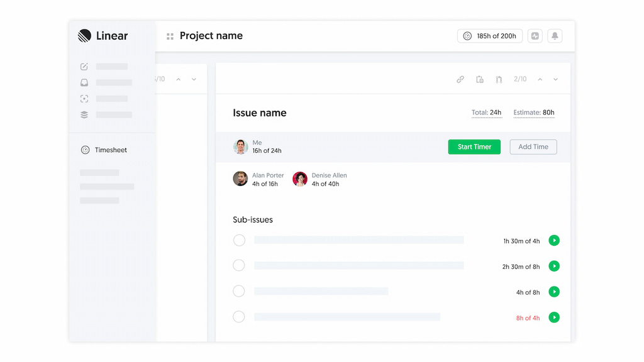Open the Timesheet section in the sidebar
Image resolution: width=644 pixels, height=362 pixels.
pos(110,150)
